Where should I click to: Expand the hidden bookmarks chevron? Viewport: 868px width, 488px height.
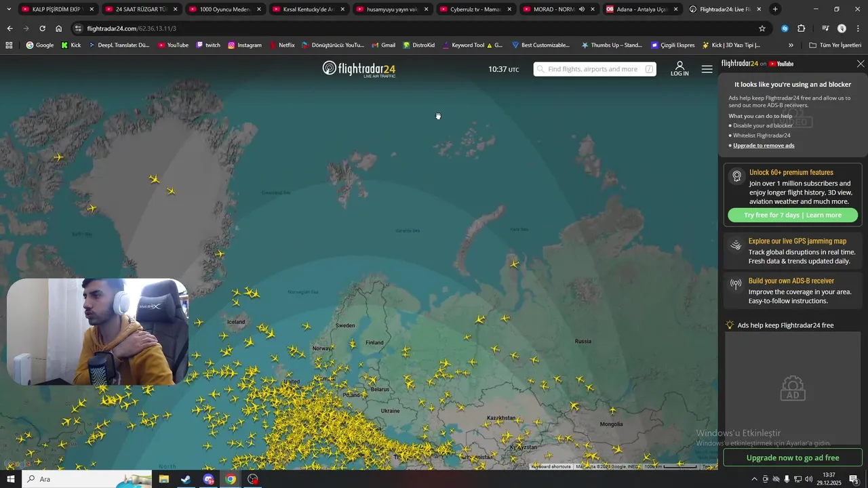791,45
